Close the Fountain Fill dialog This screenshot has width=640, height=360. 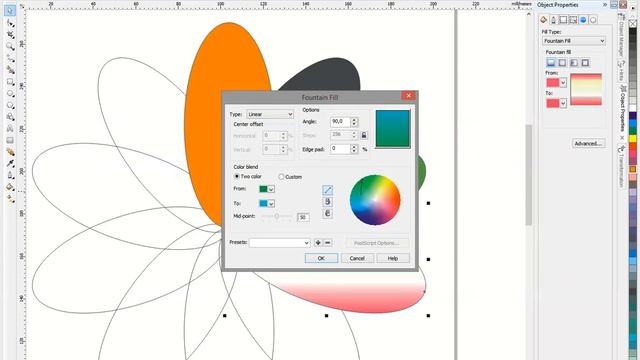point(408,96)
